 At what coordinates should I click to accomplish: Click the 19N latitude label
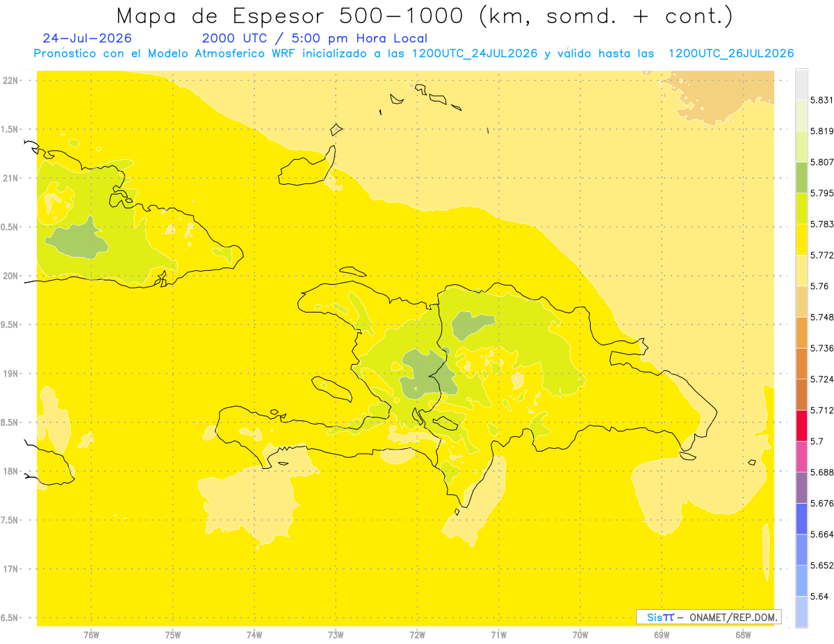point(10,373)
